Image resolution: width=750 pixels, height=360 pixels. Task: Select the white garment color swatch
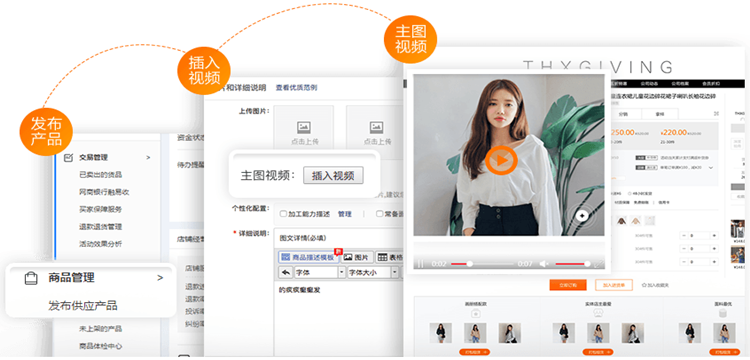[x=650, y=220]
